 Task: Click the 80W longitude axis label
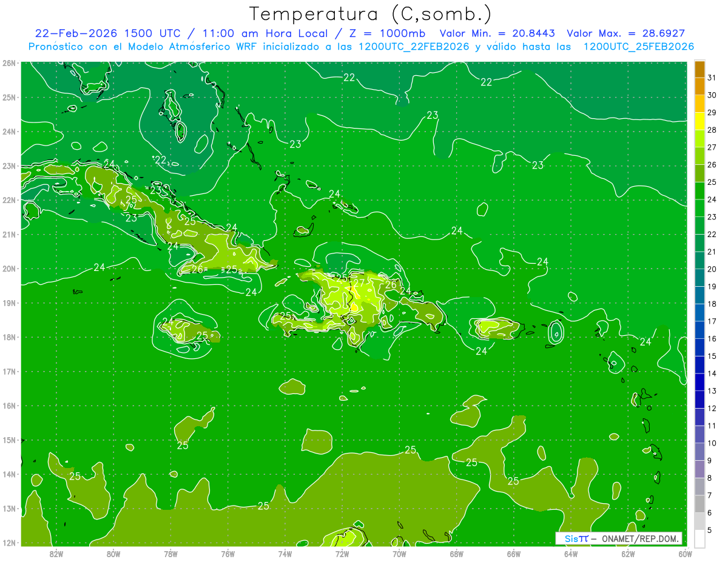[113, 554]
